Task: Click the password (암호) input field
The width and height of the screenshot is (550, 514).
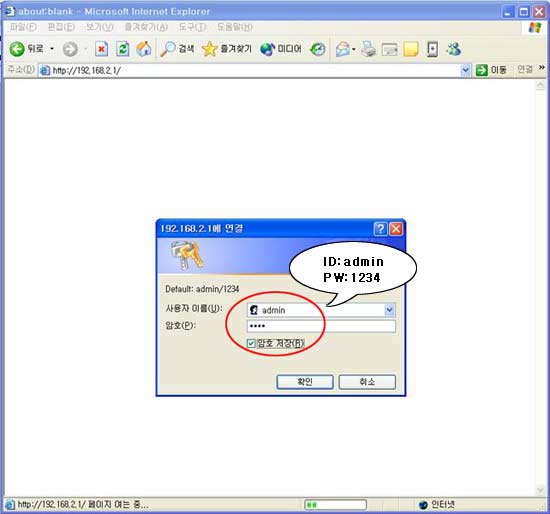Action: [321, 326]
